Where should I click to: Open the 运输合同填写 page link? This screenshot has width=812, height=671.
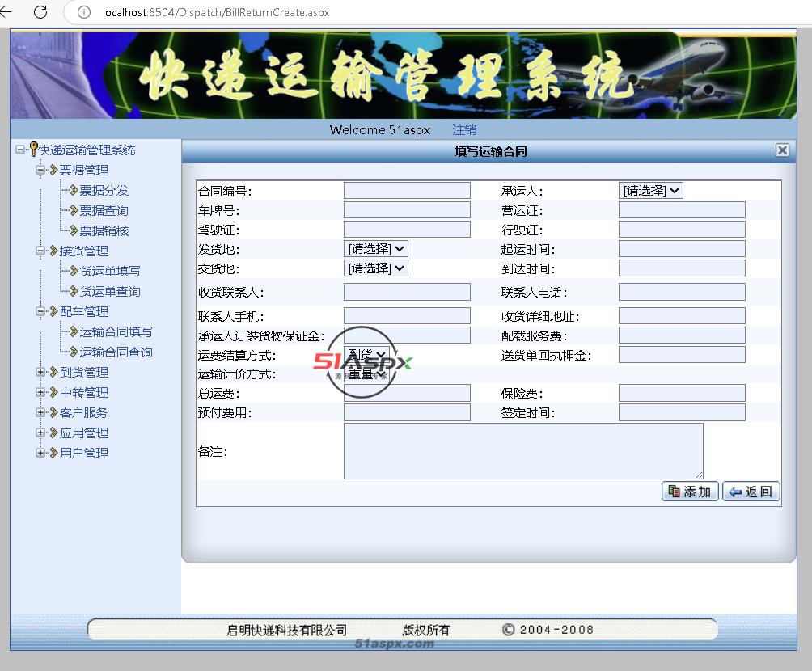(x=116, y=332)
